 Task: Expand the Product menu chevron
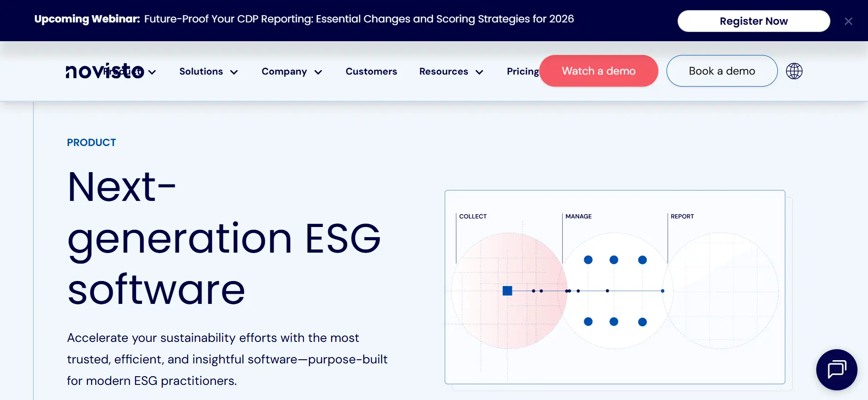click(152, 72)
